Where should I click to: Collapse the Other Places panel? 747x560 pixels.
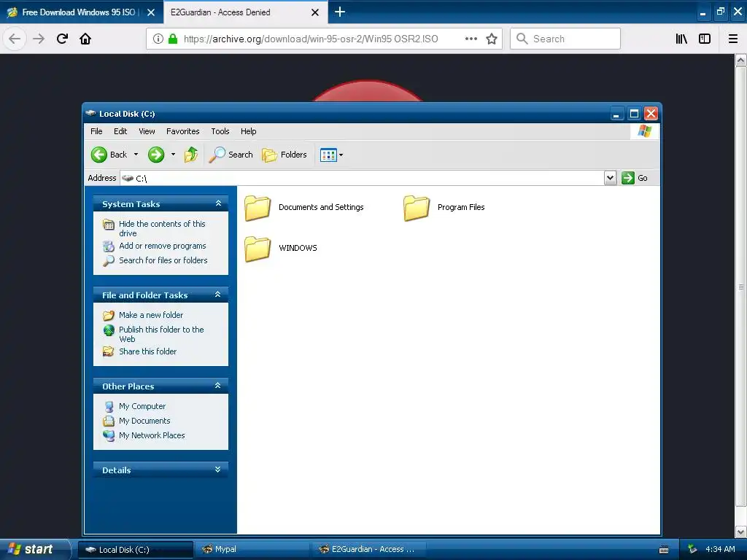click(217, 386)
